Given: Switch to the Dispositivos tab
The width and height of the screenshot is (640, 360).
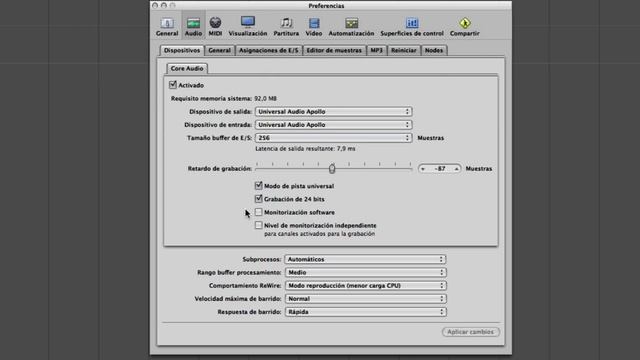Looking at the screenshot, I should coord(182,50).
